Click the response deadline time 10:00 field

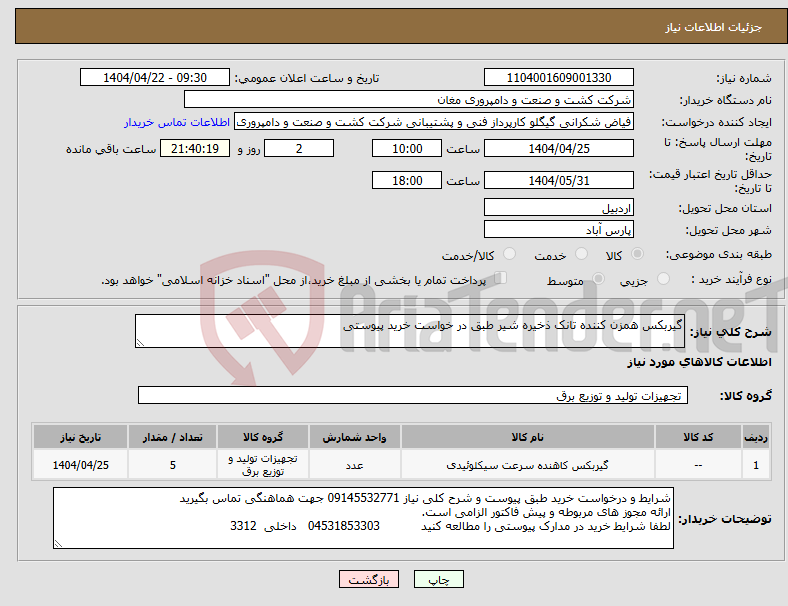tap(407, 149)
